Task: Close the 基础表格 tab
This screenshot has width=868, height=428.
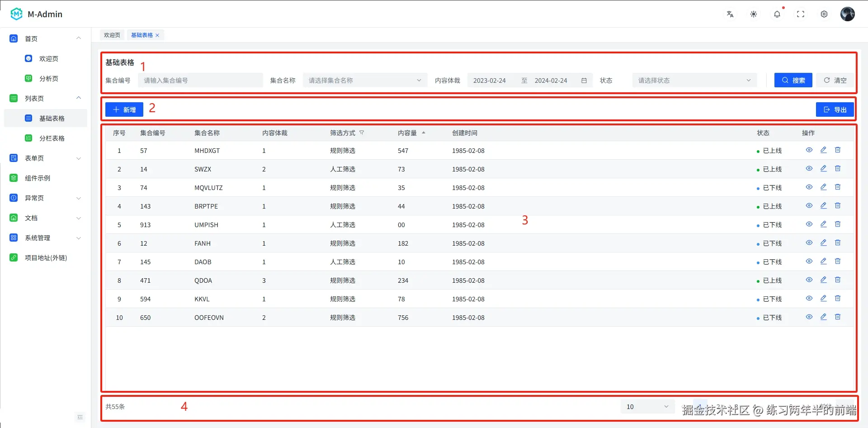Action: (x=157, y=35)
